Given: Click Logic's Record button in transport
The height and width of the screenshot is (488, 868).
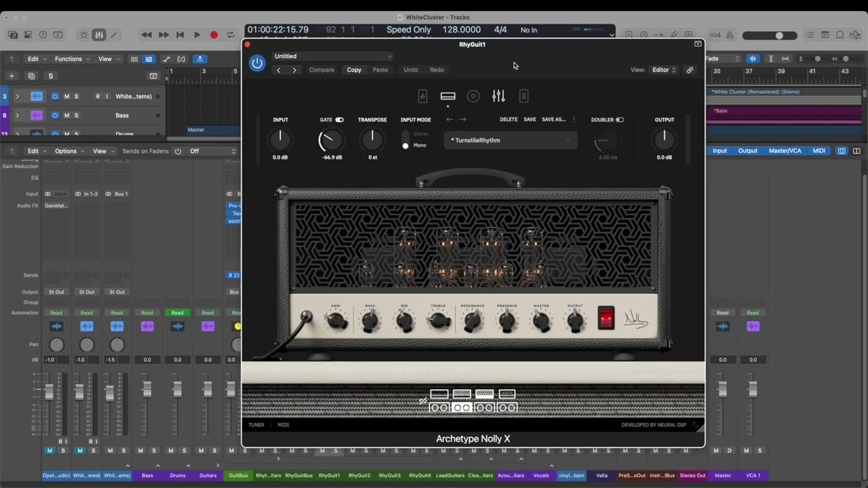Looking at the screenshot, I should (x=214, y=35).
